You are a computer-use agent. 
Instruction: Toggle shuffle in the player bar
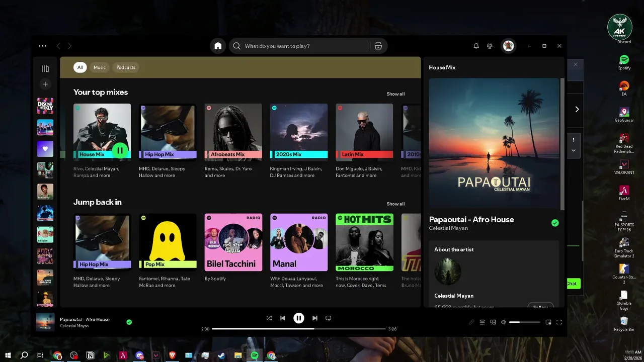(x=269, y=318)
